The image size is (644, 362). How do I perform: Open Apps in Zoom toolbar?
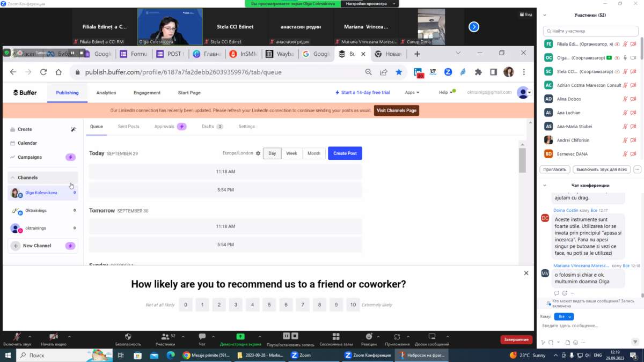(x=397, y=338)
